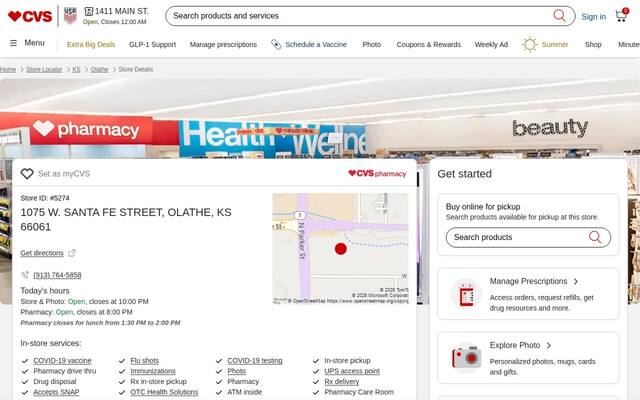Go to Coupons & Rewards

429,44
